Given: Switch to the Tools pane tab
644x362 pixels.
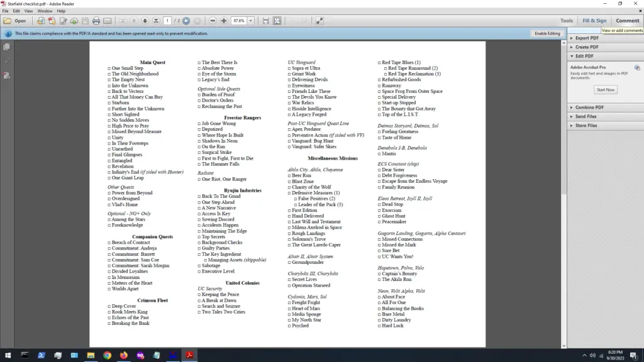Looking at the screenshot, I should click(567, 21).
